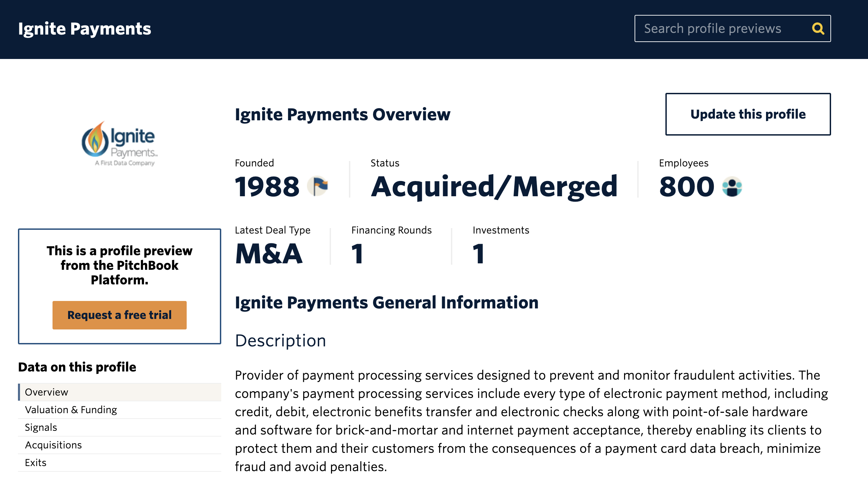Viewport: 868px width, 484px height.
Task: Click the yellow search magnifier icon
Action: (818, 28)
